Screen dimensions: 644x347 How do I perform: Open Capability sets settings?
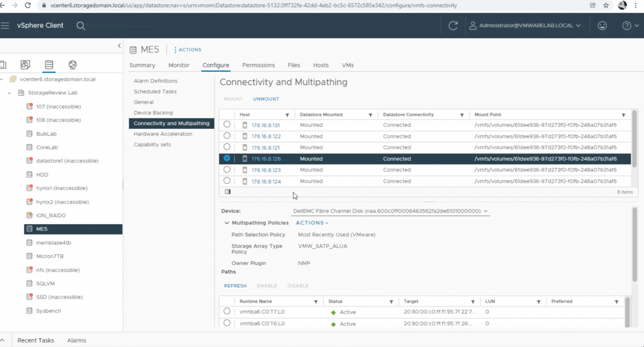(152, 145)
